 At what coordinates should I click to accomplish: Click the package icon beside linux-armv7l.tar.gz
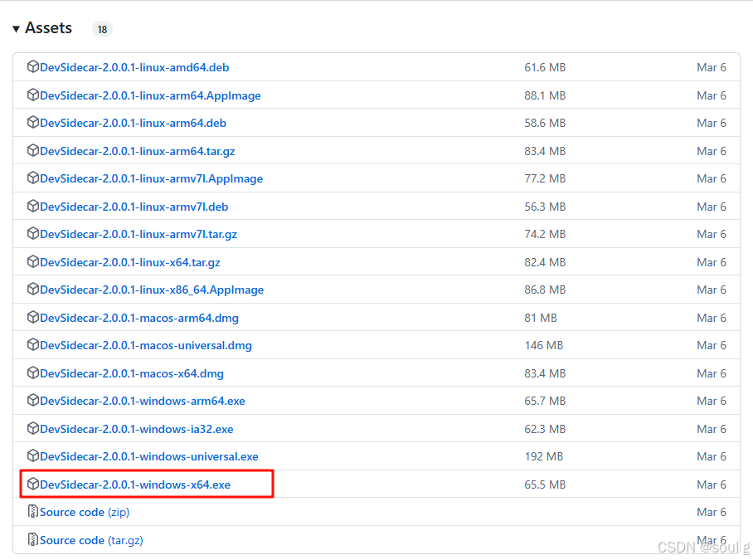[x=32, y=234]
